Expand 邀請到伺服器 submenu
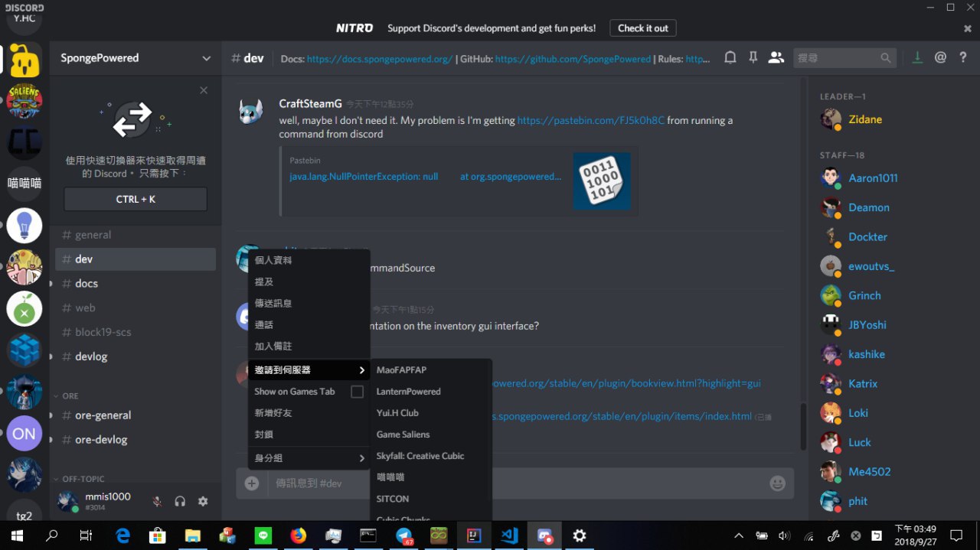Screen dimensions: 980x550 [x=309, y=370]
